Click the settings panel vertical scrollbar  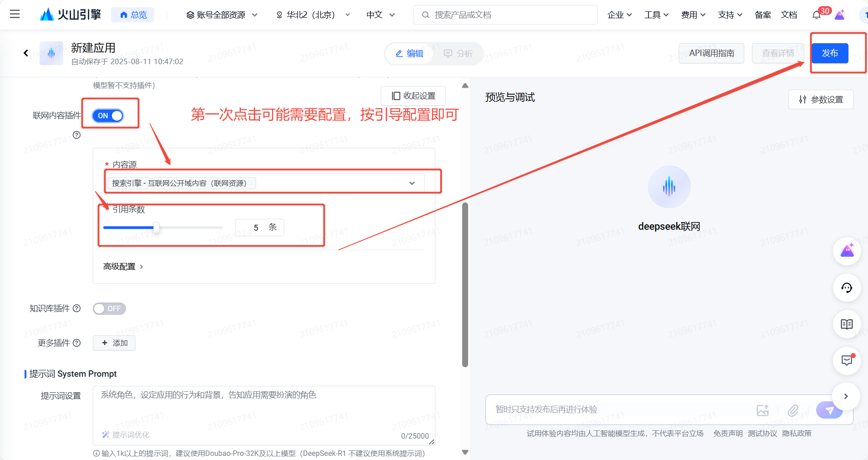coord(465,285)
